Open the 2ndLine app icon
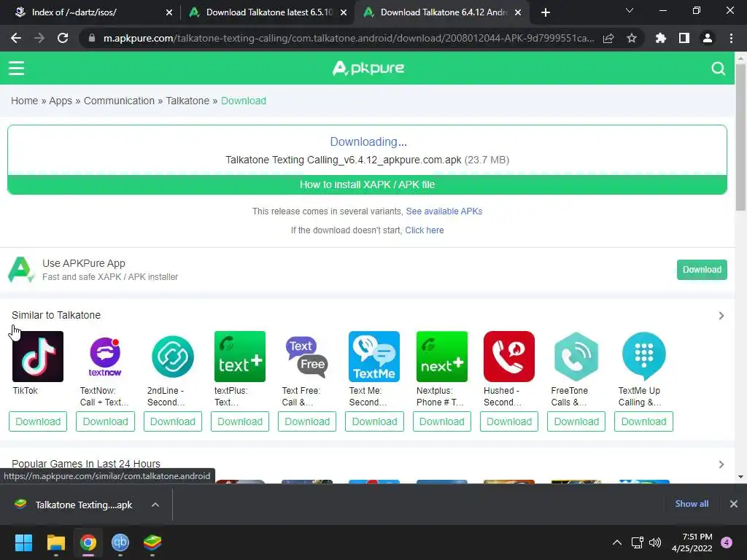The height and width of the screenshot is (560, 747). 172,356
